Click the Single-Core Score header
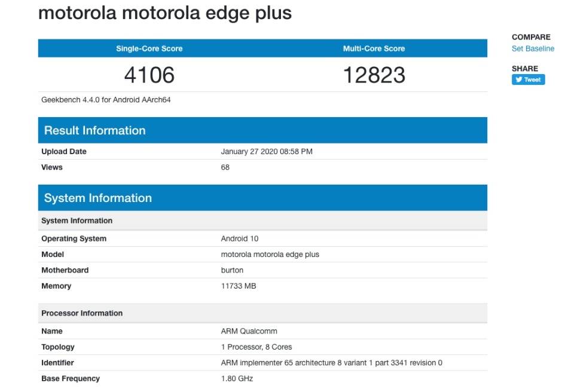562x392 pixels. point(149,48)
